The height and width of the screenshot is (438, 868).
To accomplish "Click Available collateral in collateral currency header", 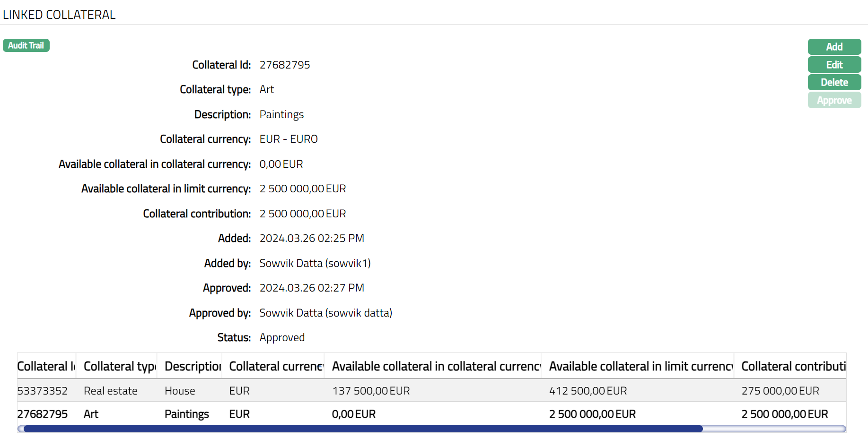I will [436, 366].
